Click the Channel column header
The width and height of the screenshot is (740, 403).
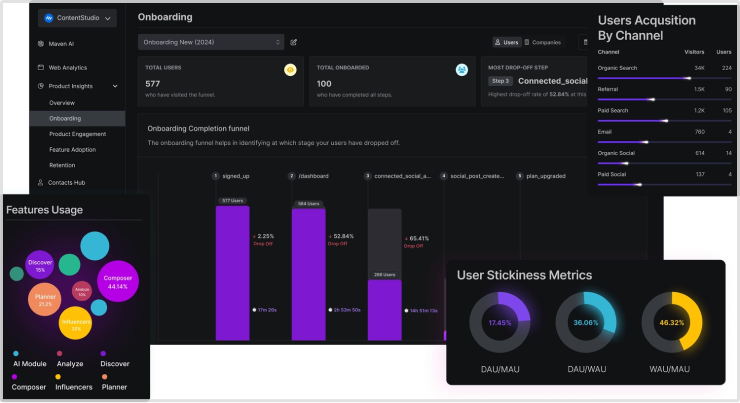[608, 52]
